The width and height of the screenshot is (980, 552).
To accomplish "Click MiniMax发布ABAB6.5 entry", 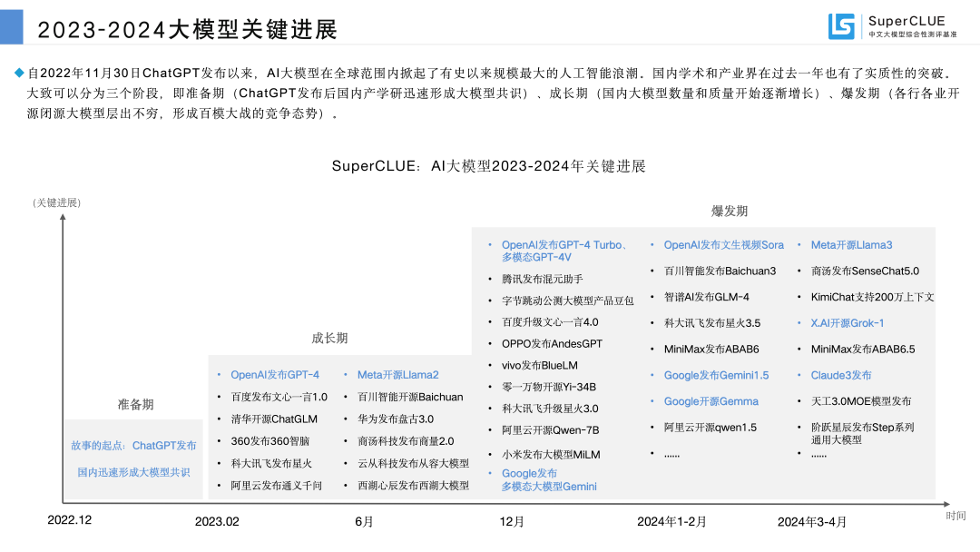I will [863, 350].
